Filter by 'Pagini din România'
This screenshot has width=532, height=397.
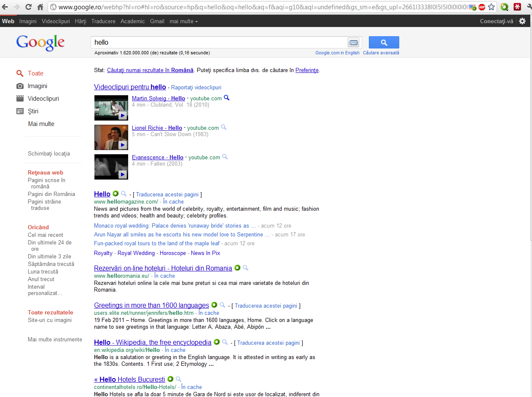[51, 194]
